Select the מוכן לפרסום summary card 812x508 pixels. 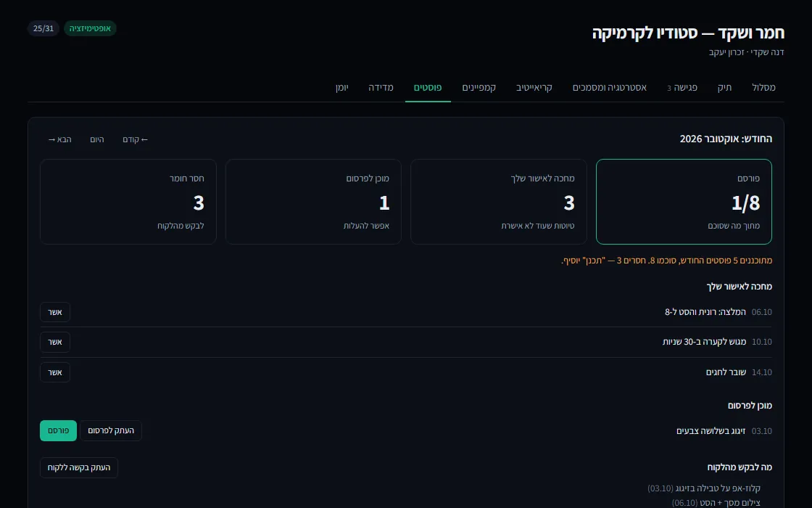coord(313,202)
